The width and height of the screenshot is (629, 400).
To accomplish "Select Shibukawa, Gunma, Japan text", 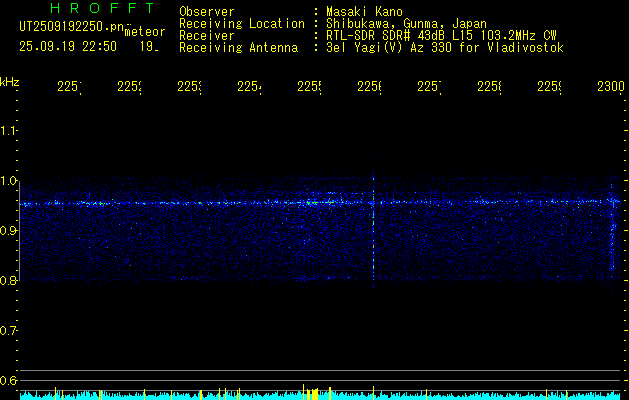I will pyautogui.click(x=406, y=24).
